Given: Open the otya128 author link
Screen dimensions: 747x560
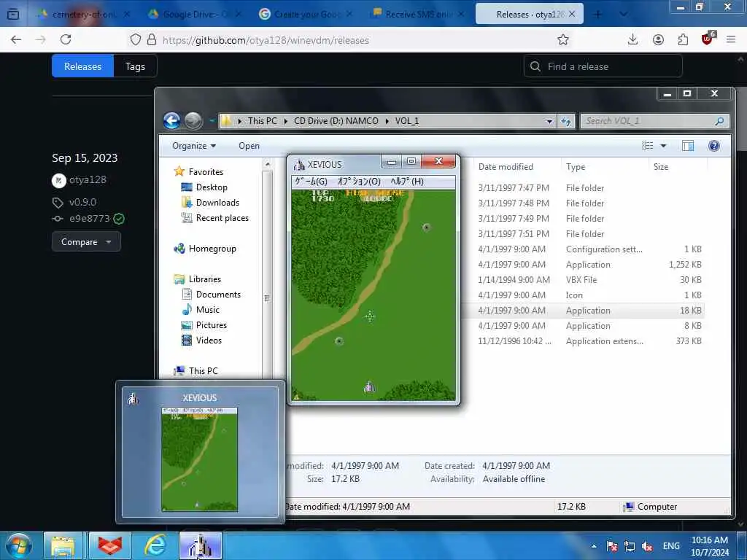Looking at the screenshot, I should tap(88, 180).
